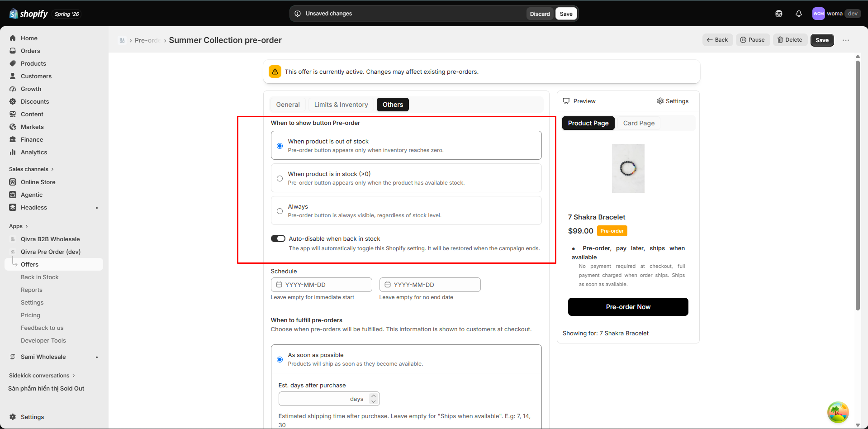Click the Customers person icon
This screenshot has width=868, height=429.
(13, 76)
